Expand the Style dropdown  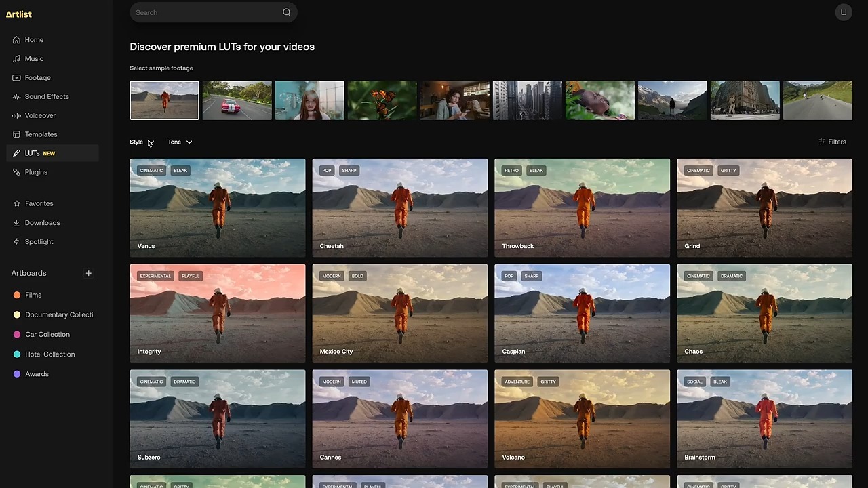tap(142, 142)
